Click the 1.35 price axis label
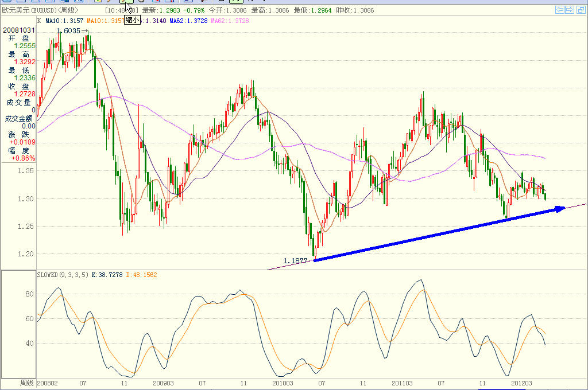Viewport: 588px width, 390px height. 25,171
